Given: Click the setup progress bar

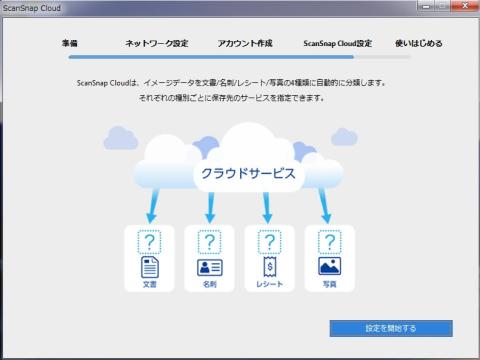Looking at the screenshot, I should pos(239,57).
